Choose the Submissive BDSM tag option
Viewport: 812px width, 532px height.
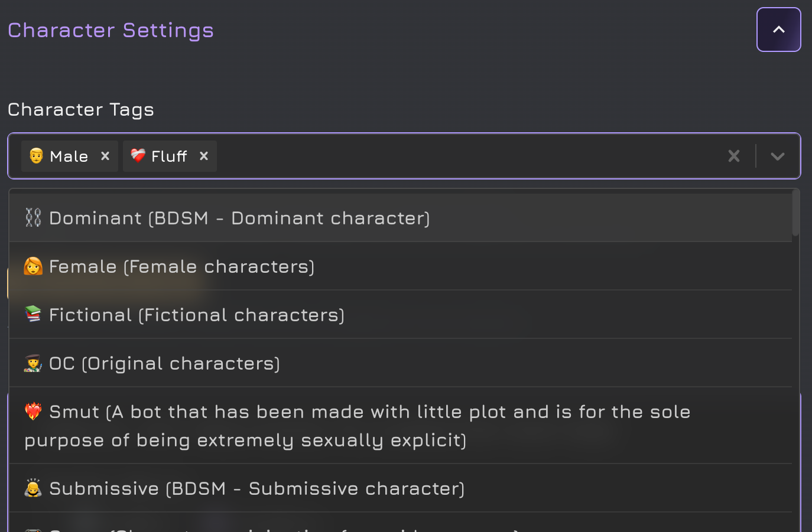coord(256,488)
